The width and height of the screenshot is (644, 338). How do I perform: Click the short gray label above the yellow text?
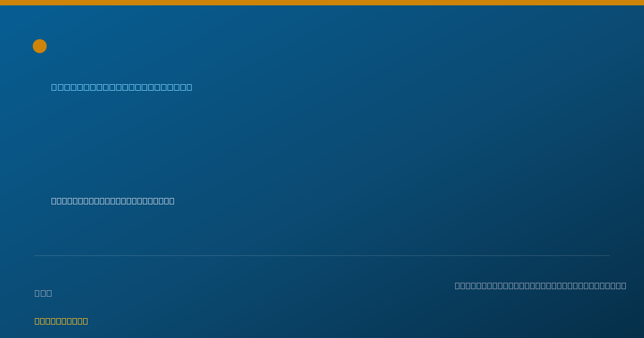tap(43, 293)
